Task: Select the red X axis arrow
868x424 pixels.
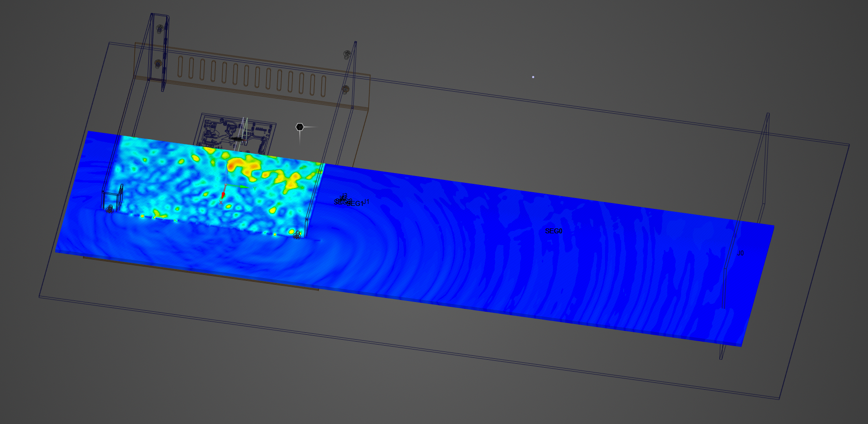Action: pyautogui.click(x=223, y=195)
